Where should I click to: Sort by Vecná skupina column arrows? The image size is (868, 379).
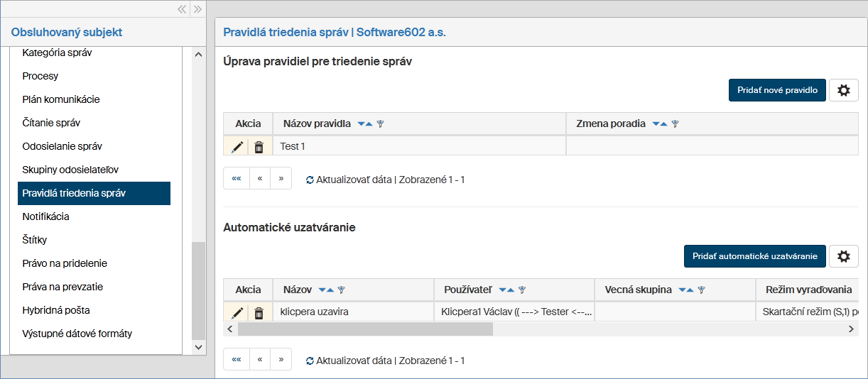[x=685, y=290]
